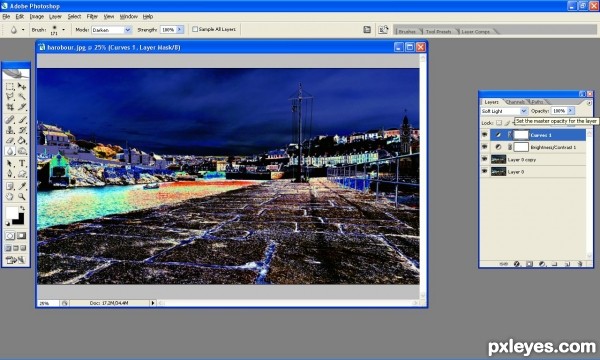Open the Strength slider arrow

(179, 29)
